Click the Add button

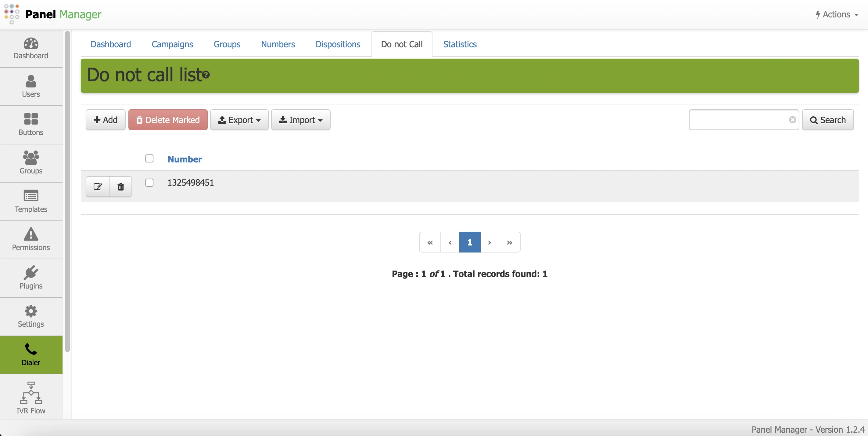pos(106,120)
